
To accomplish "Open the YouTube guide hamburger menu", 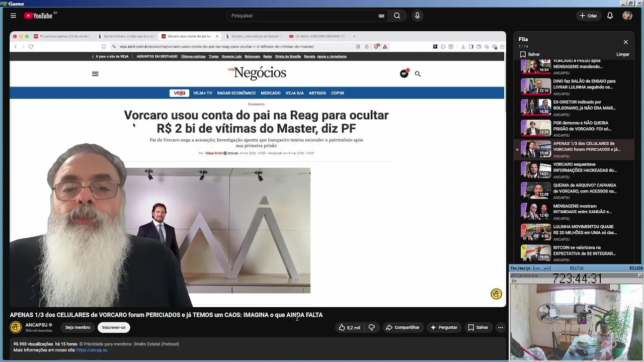I will pos(13,16).
